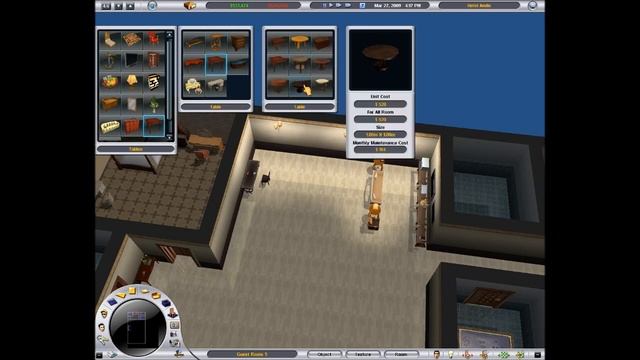This screenshot has width=640, height=360.
Task: Open the Object mode tab
Action: point(324,354)
